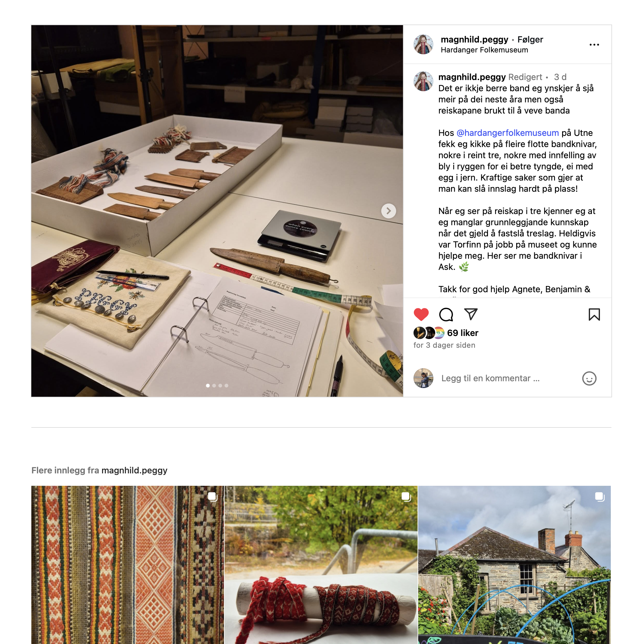Open the three-dot more options menu

594,45
